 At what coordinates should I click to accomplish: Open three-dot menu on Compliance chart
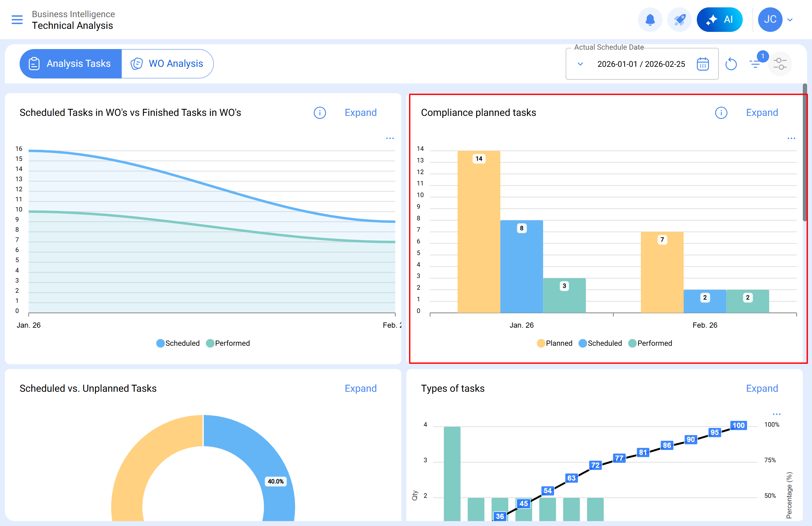coord(791,138)
